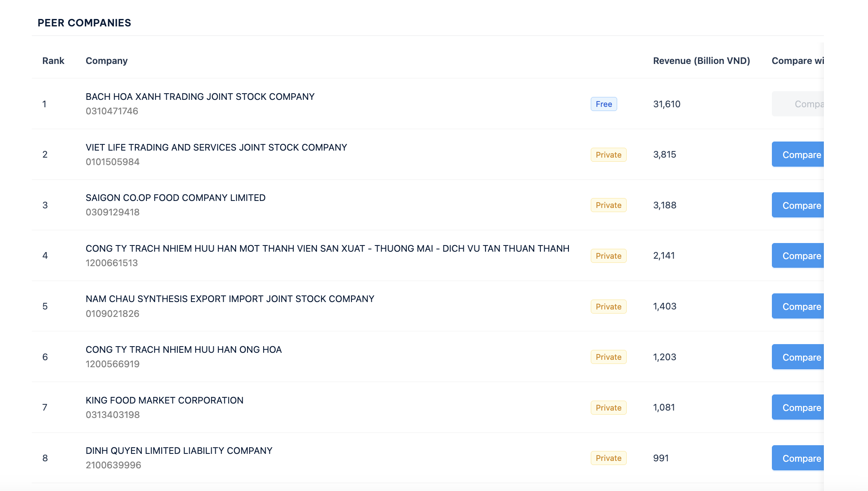Click rank number 1
868x491 pixels.
(44, 104)
